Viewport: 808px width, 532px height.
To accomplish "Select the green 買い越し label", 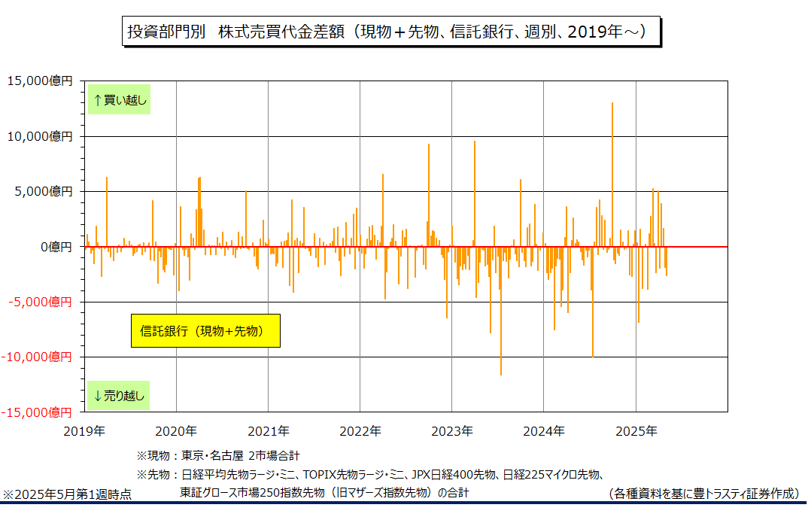I will pos(119,99).
